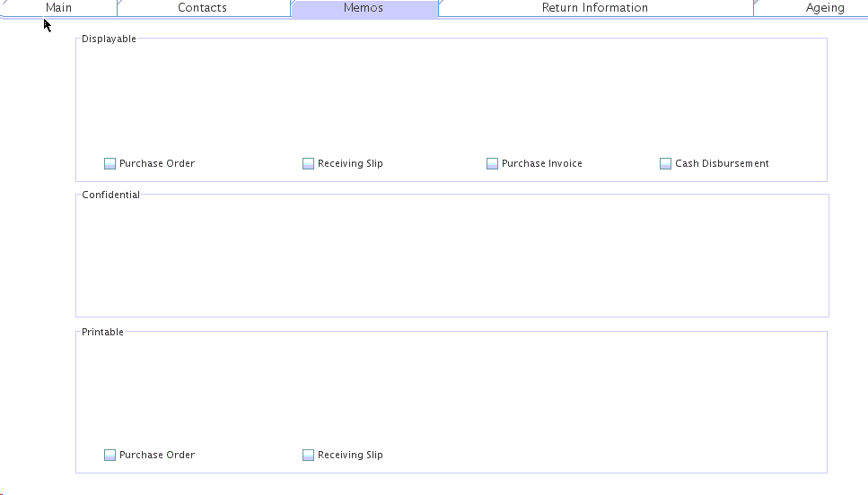Viewport: 868px width, 495px height.
Task: Click Receiving Slip label text under Printable
Action: point(350,456)
